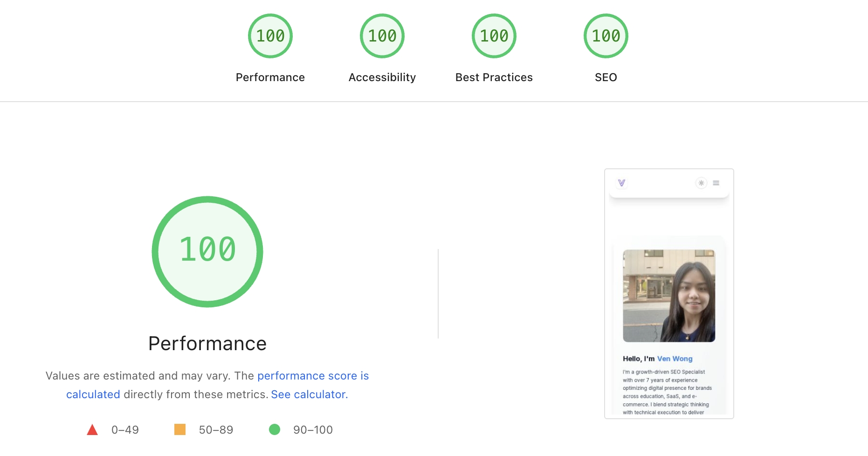
Task: Select the Accessibility category label
Action: pyautogui.click(x=381, y=77)
